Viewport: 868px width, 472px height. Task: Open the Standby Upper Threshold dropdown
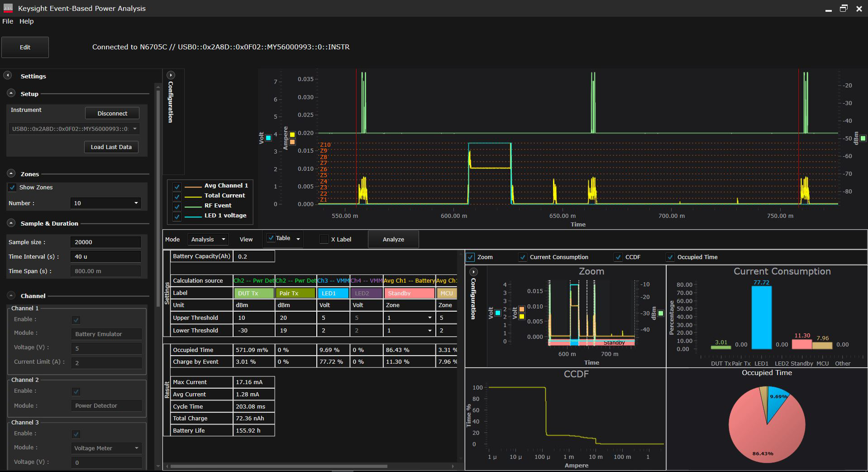(430, 318)
